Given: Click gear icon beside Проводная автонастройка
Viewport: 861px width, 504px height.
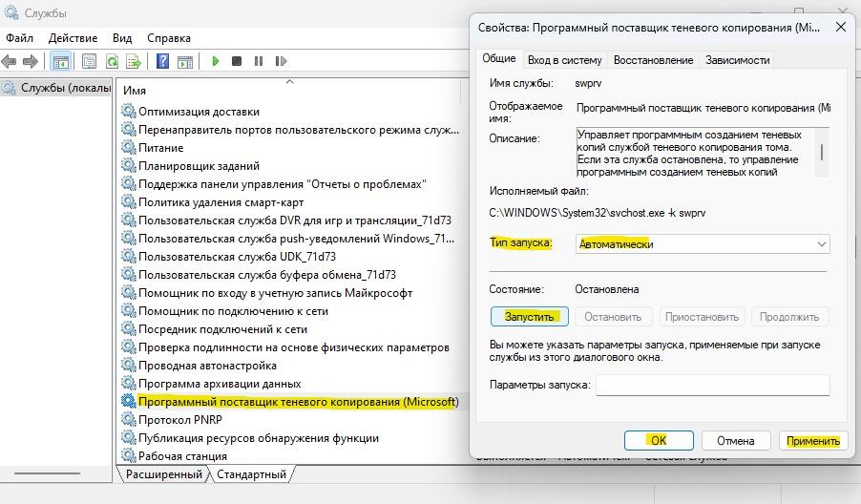Looking at the screenshot, I should coord(129,365).
